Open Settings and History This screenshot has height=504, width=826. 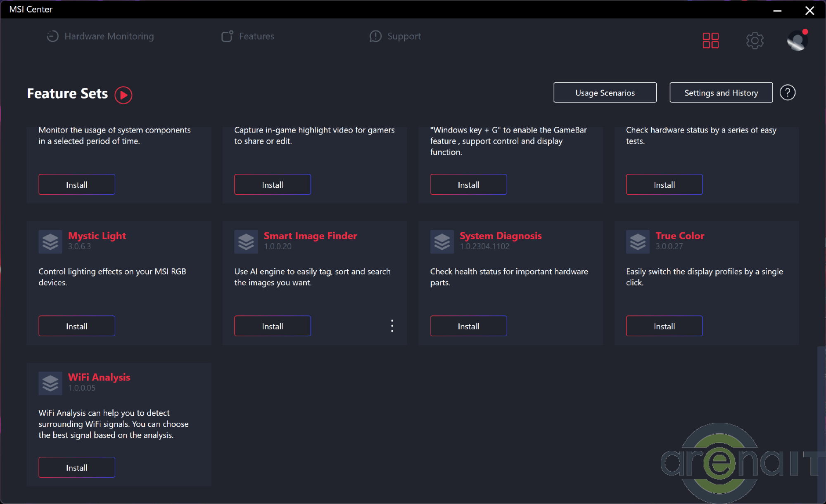tap(721, 92)
